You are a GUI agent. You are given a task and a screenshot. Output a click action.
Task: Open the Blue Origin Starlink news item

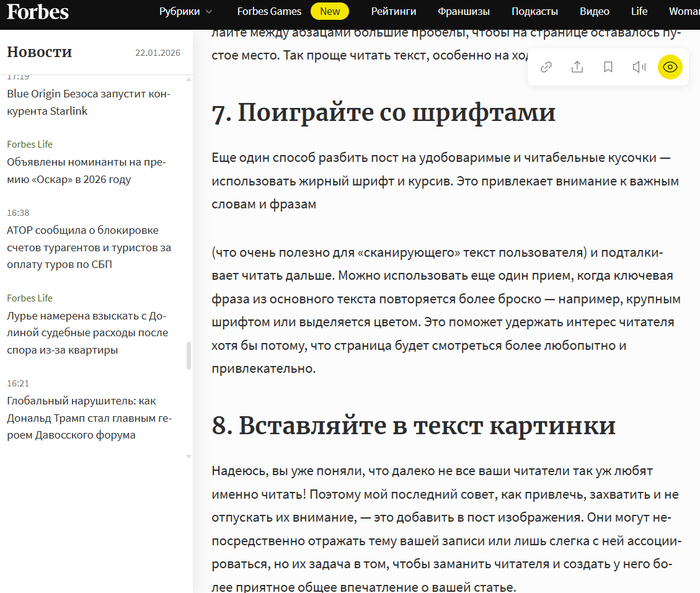[88, 102]
